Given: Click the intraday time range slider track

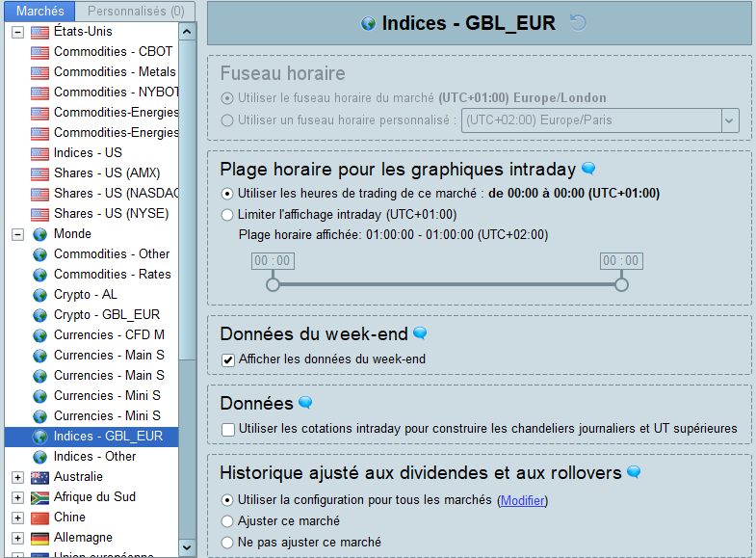Looking at the screenshot, I should [x=447, y=284].
